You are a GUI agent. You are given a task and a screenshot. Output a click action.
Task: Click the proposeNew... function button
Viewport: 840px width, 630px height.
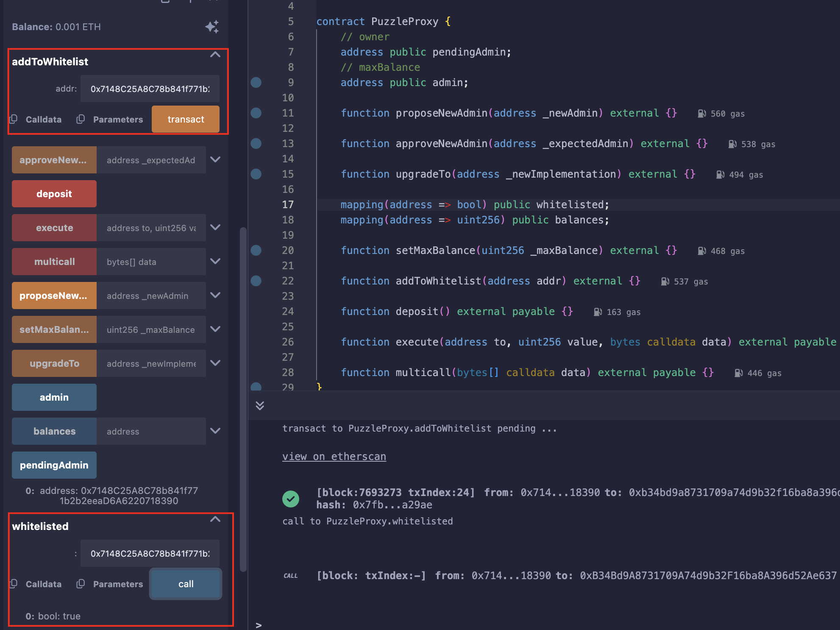pos(54,295)
